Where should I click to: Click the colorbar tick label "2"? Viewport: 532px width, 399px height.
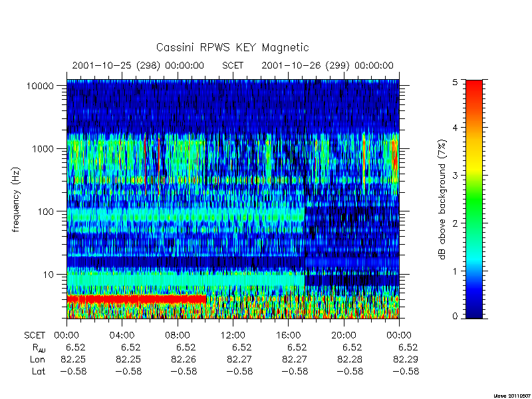(455, 223)
